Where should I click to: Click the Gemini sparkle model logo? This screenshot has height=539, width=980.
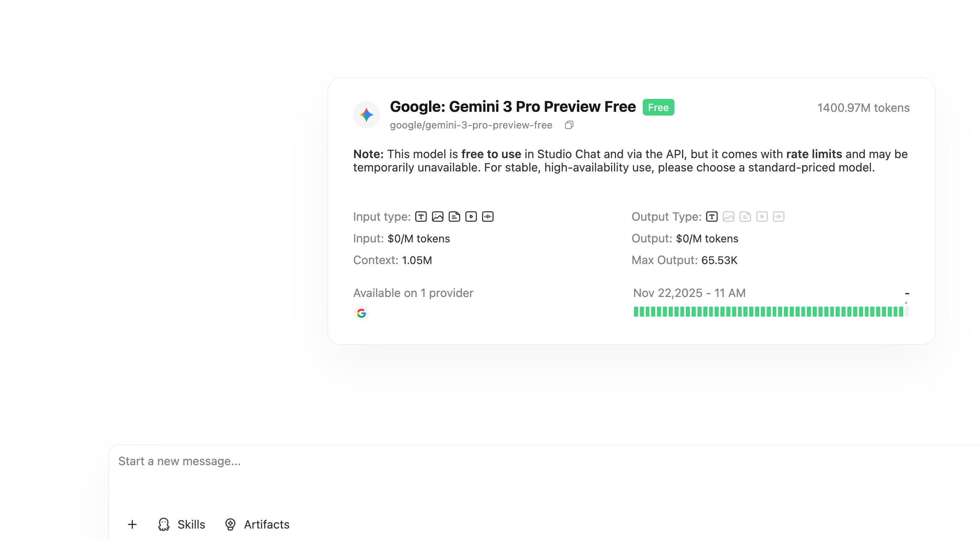[366, 115]
